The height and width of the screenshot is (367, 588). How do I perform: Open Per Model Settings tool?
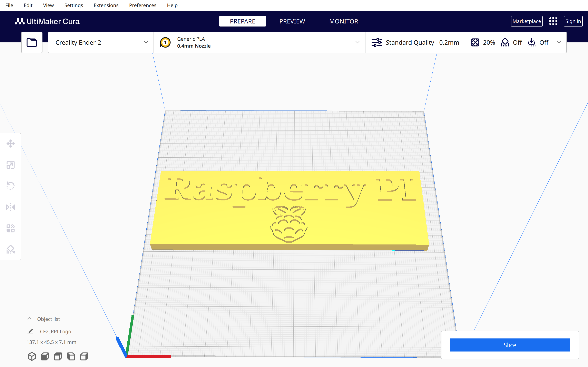tap(10, 228)
